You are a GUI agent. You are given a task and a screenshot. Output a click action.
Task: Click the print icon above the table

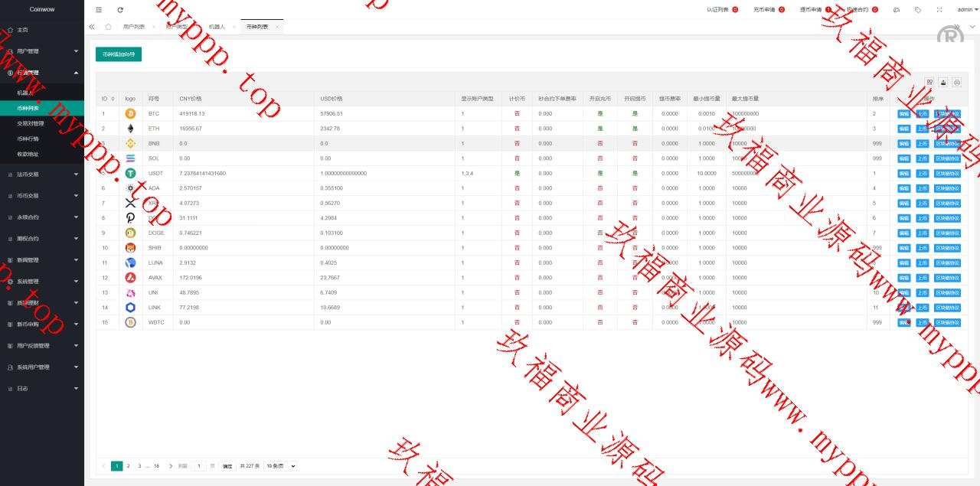[956, 82]
